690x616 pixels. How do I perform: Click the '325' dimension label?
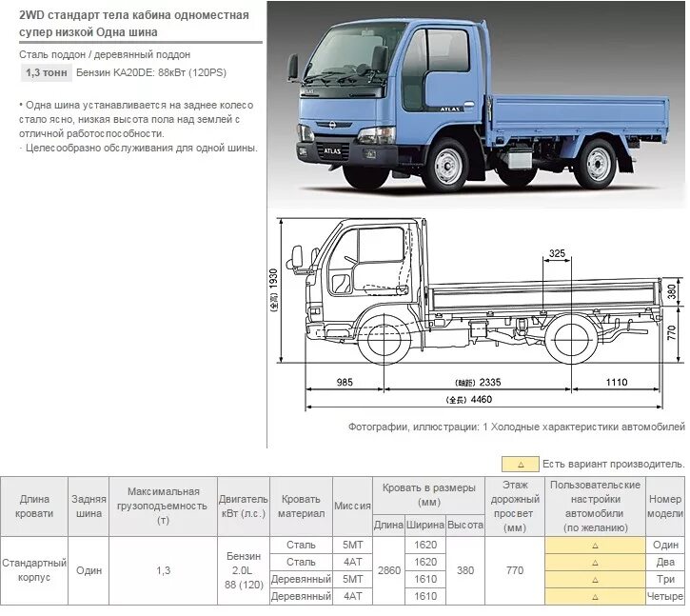(557, 253)
